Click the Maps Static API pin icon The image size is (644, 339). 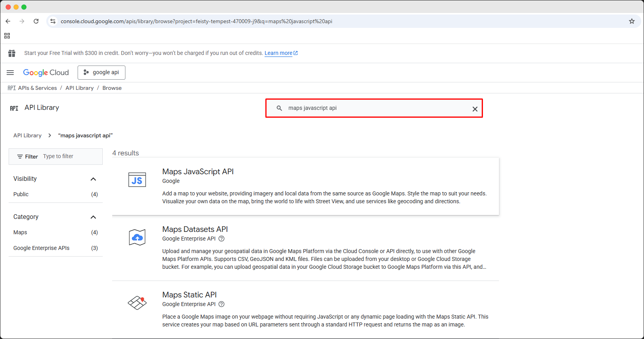tap(137, 303)
